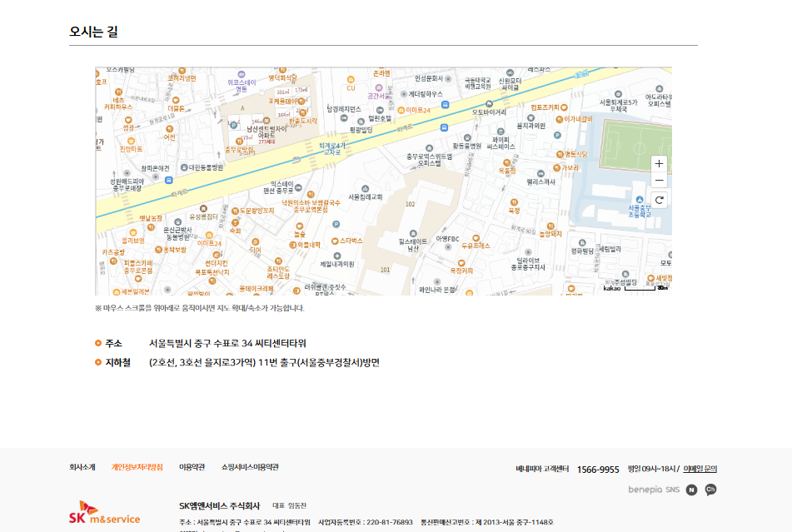This screenshot has height=532, width=792.
Task: Click the 펠리스까사 lodging marker
Action: [x=540, y=174]
